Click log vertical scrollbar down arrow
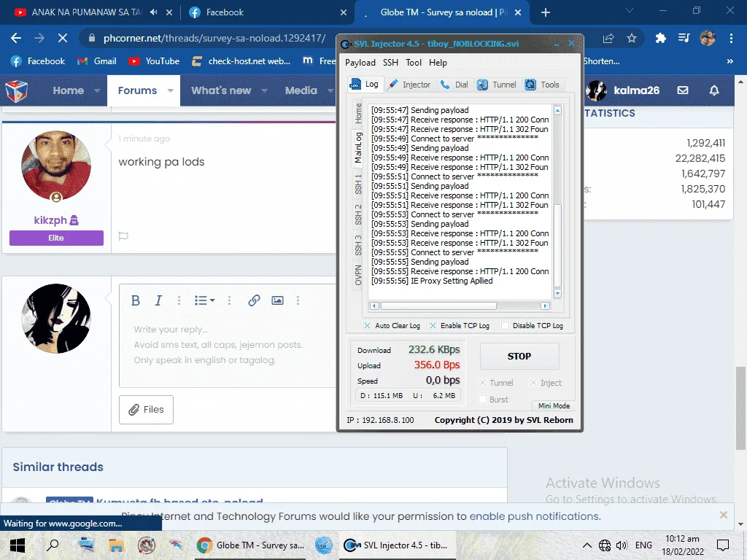 [557, 293]
